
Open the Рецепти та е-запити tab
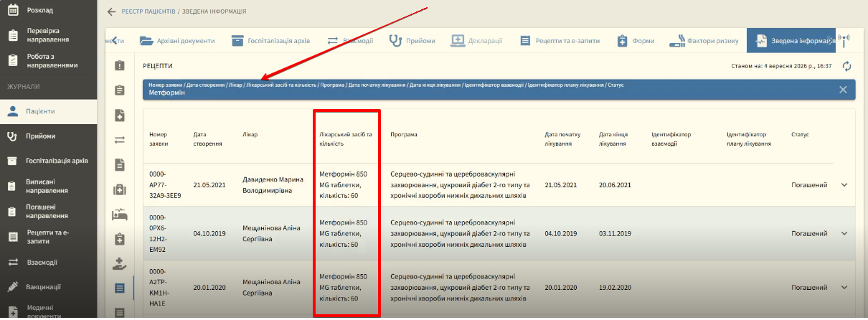click(x=557, y=41)
